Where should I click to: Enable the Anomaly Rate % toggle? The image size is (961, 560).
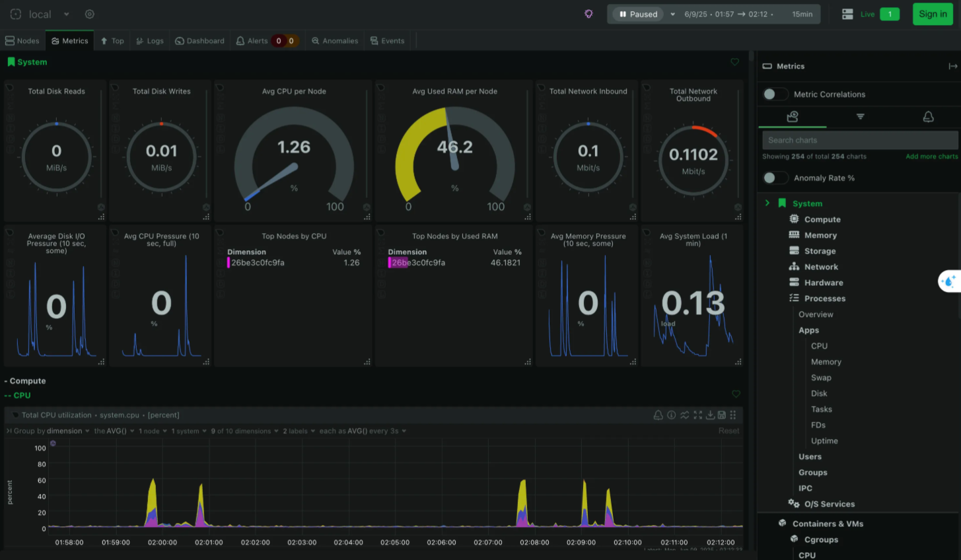[774, 178]
